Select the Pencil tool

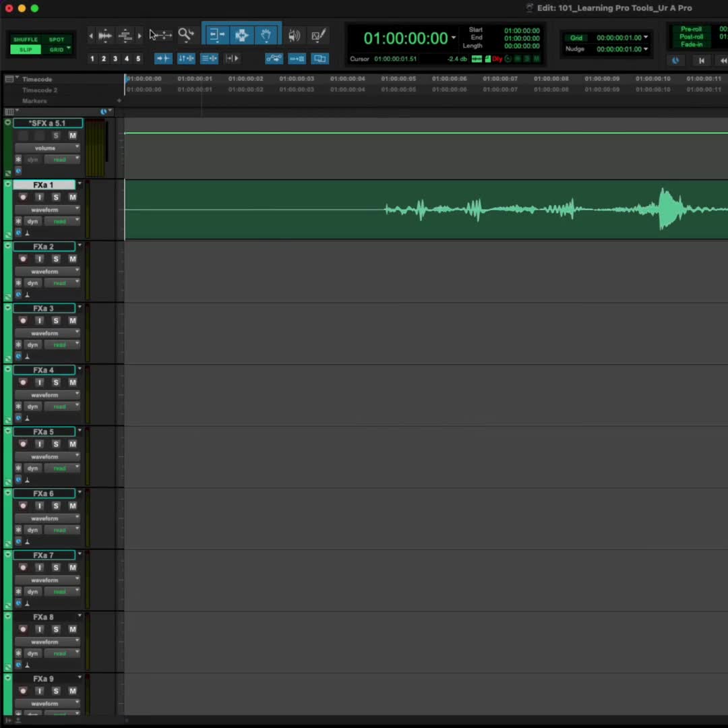click(318, 35)
